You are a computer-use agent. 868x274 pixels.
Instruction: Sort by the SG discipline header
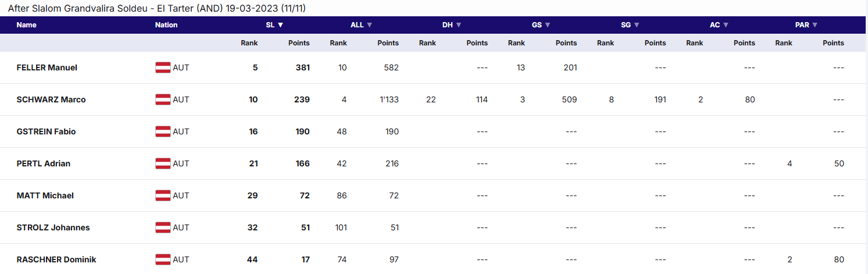click(630, 25)
